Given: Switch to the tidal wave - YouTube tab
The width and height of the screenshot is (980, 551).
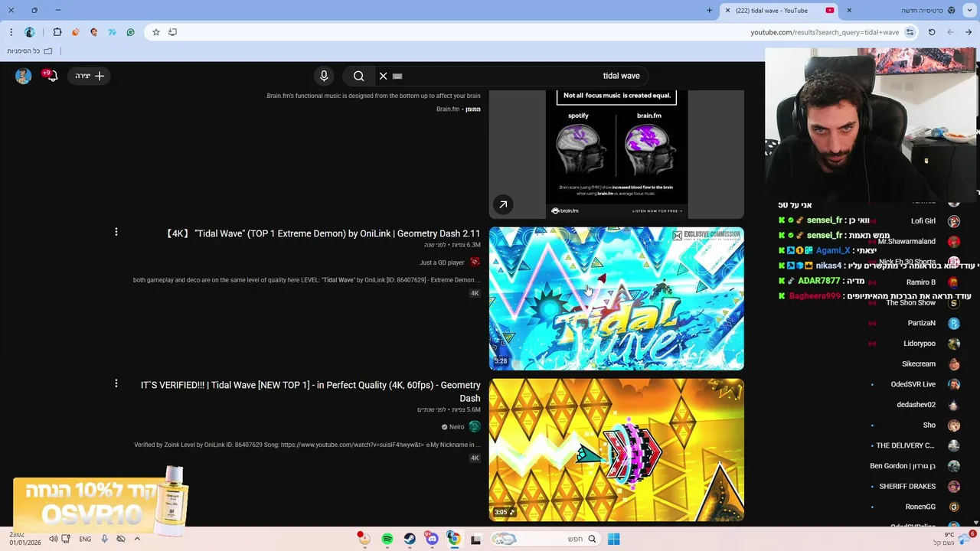Looking at the screenshot, I should pos(781,10).
